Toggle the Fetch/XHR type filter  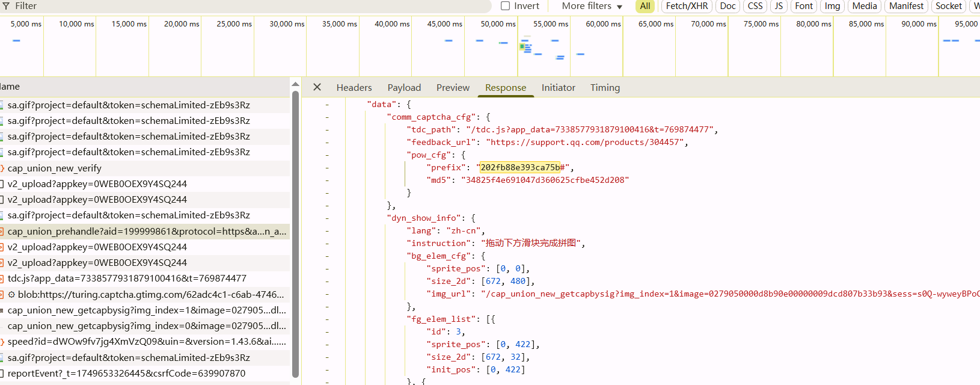pyautogui.click(x=687, y=6)
